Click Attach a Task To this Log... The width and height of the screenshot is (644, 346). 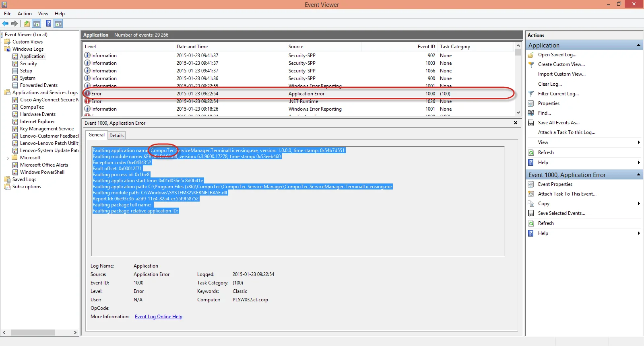[567, 132]
